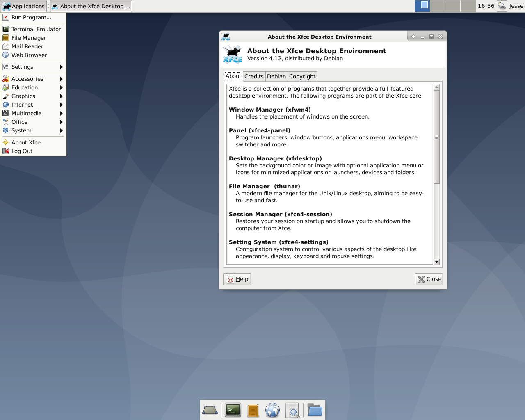Open file cabinet icon in the dock
The height and width of the screenshot is (420, 525).
click(x=253, y=410)
